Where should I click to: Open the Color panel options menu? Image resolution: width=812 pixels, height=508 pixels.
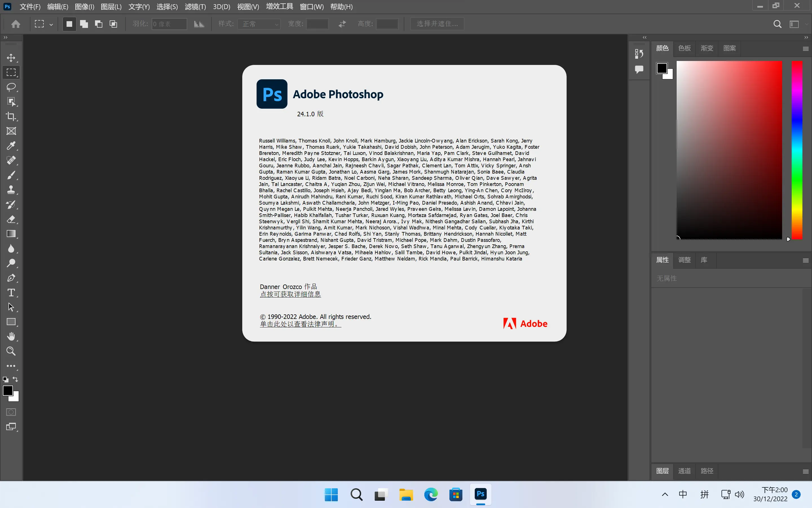tap(806, 49)
